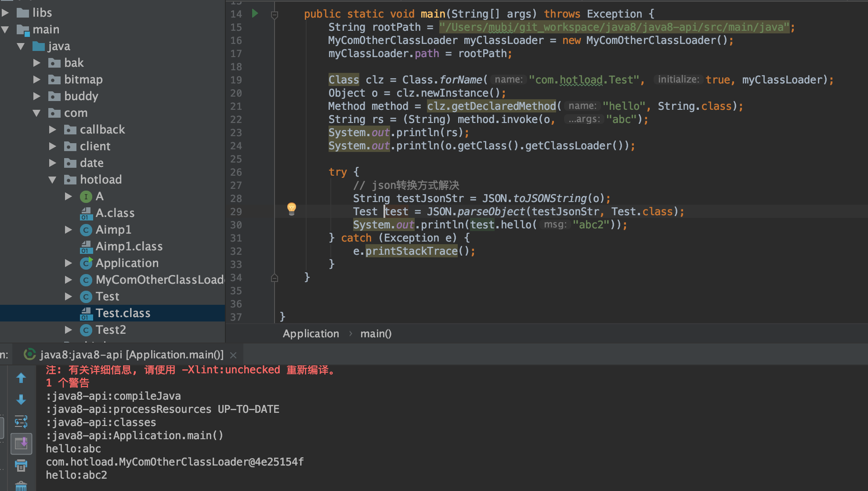Click the interface icon next to A
This screenshot has width=868, height=491.
click(x=86, y=196)
